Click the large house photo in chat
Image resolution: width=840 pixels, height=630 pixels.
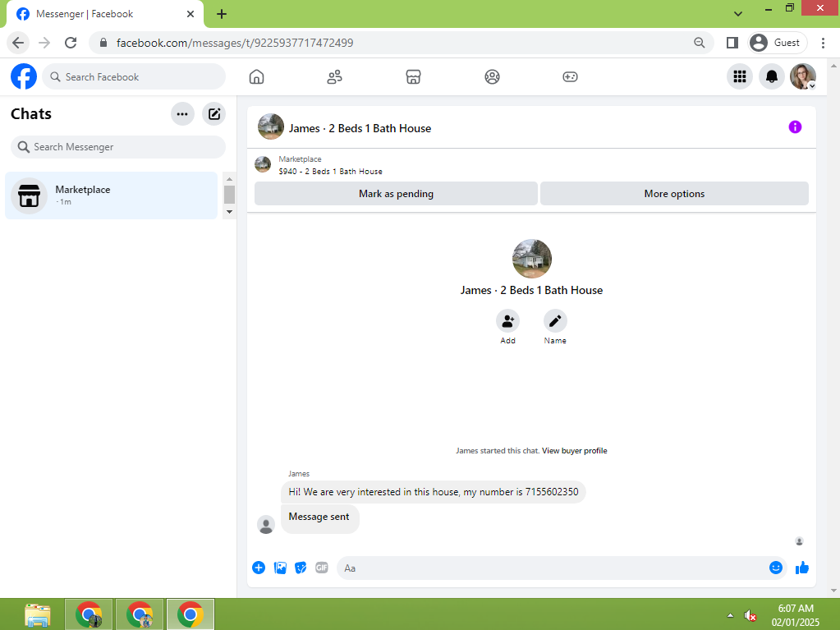pyautogui.click(x=532, y=259)
